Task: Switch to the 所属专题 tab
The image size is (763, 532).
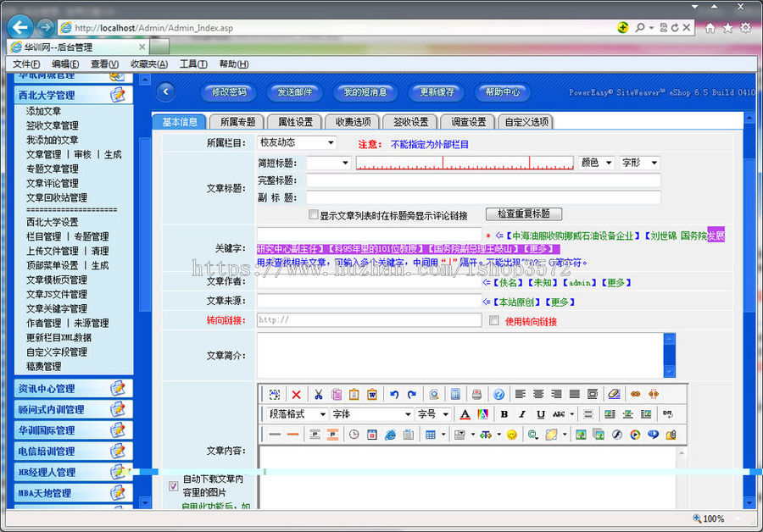Action: tap(237, 122)
